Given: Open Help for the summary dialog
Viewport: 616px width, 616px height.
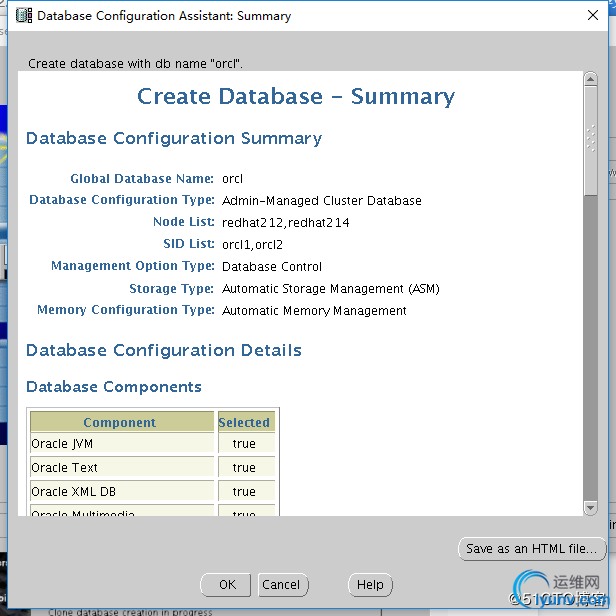Looking at the screenshot, I should 370,585.
